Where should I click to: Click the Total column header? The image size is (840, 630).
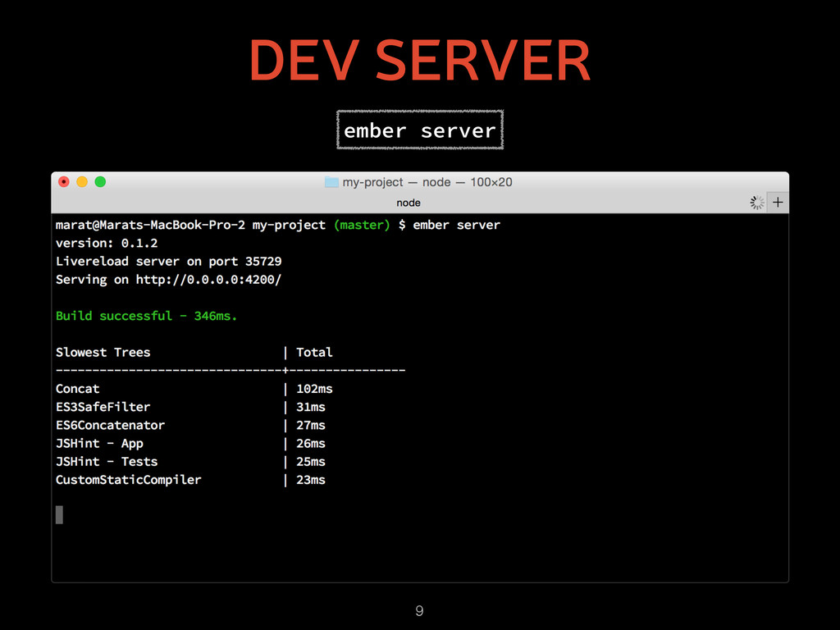point(314,353)
